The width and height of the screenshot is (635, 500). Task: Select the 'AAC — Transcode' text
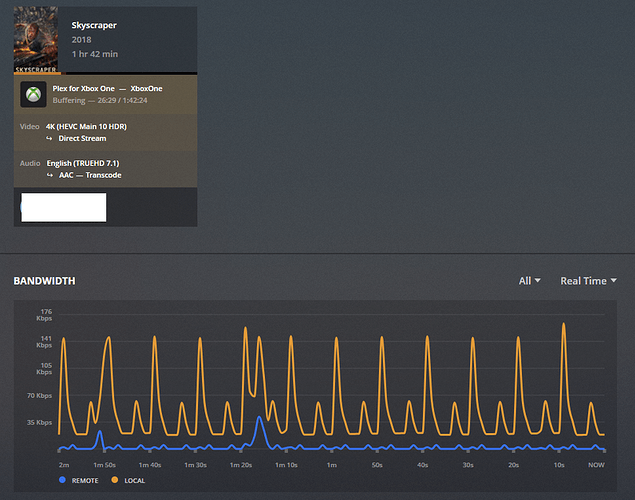point(90,175)
